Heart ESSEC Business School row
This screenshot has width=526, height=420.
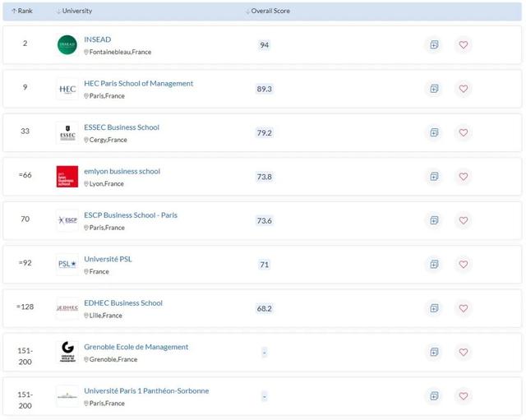click(x=464, y=132)
